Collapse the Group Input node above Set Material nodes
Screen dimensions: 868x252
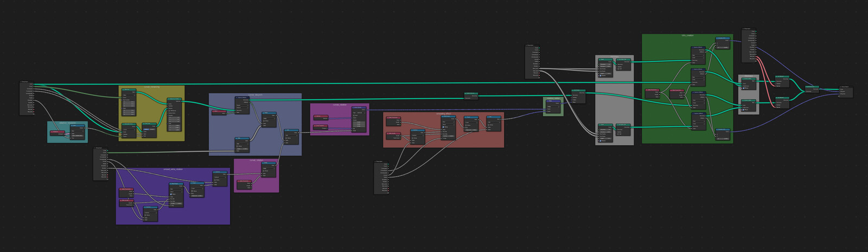[743, 29]
